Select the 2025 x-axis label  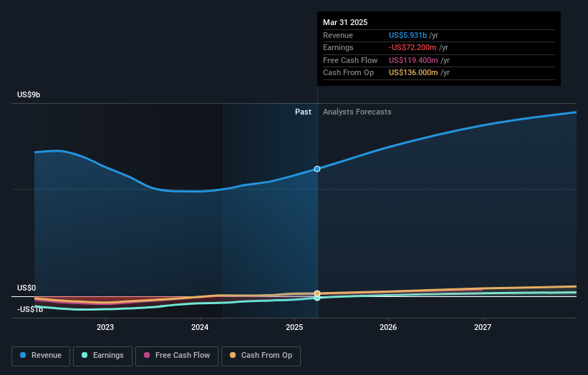click(x=294, y=327)
